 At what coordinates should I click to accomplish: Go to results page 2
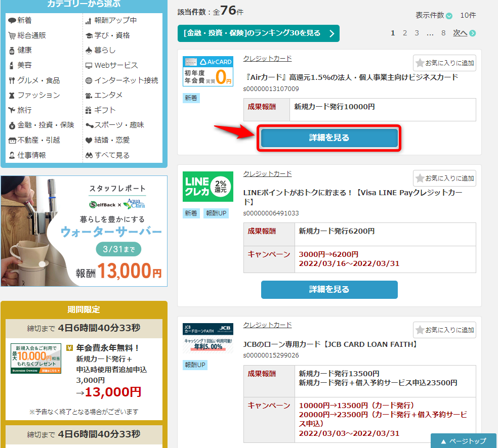tap(405, 33)
